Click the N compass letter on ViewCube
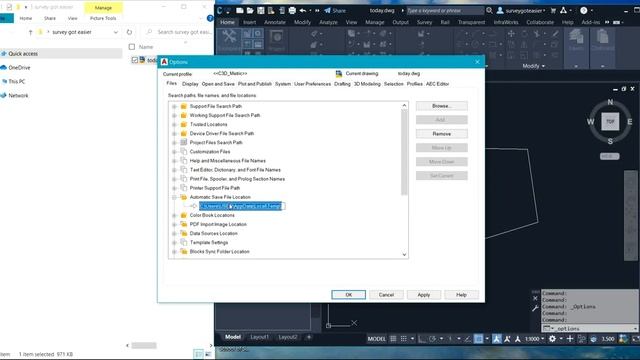The image size is (640, 360). coord(610,102)
